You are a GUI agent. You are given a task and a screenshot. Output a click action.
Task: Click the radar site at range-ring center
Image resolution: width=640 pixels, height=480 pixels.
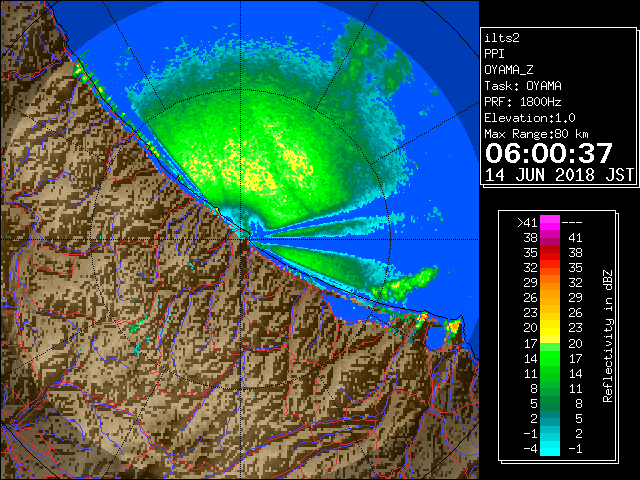coord(241,239)
